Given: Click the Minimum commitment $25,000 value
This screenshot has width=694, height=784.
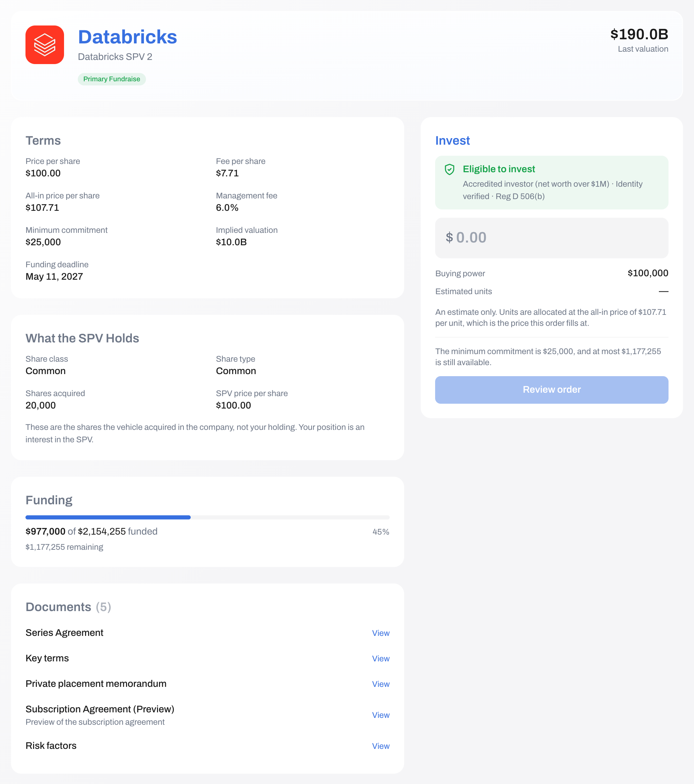Looking at the screenshot, I should 43,243.
